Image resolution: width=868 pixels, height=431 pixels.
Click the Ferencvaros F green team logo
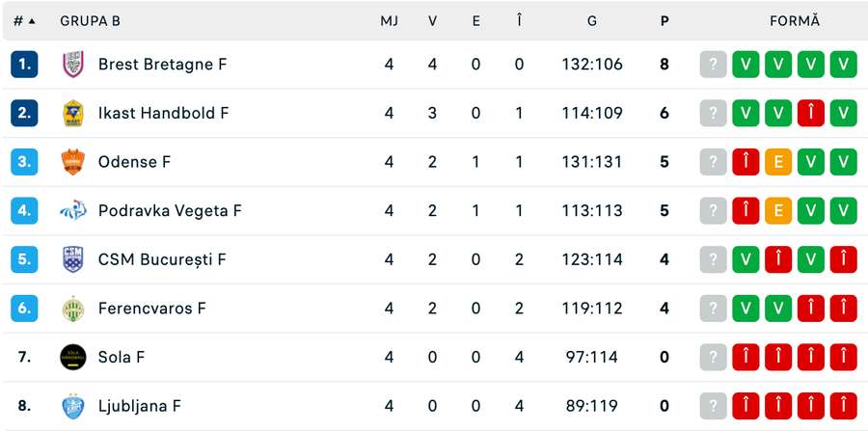(x=73, y=309)
